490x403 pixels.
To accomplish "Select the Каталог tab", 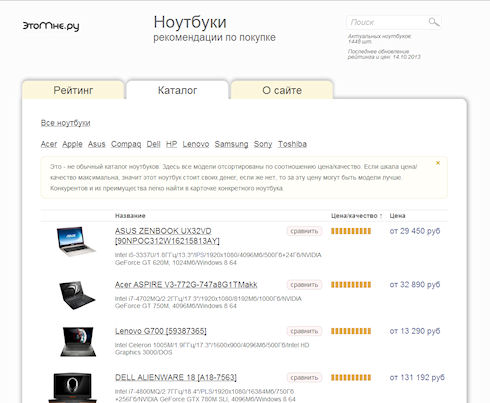I will pyautogui.click(x=177, y=90).
